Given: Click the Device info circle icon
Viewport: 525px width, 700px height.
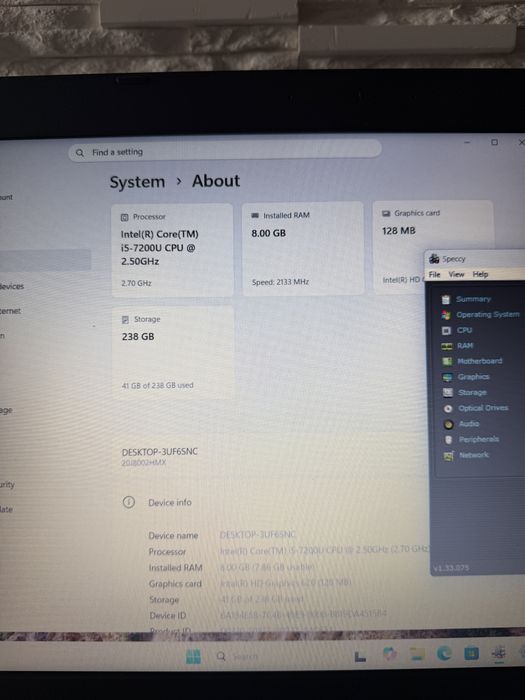Looking at the screenshot, I should pyautogui.click(x=129, y=502).
